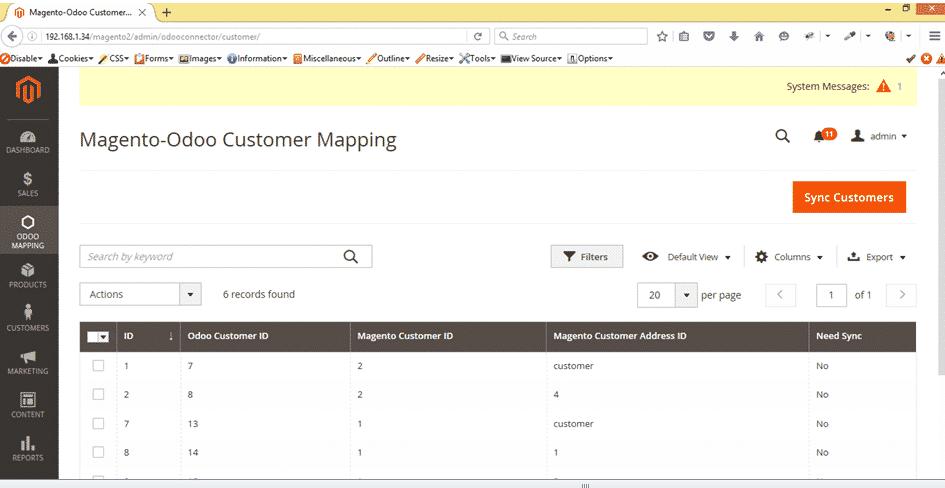The image size is (945, 488).
Task: Click the Search by keyword field
Action: point(210,257)
